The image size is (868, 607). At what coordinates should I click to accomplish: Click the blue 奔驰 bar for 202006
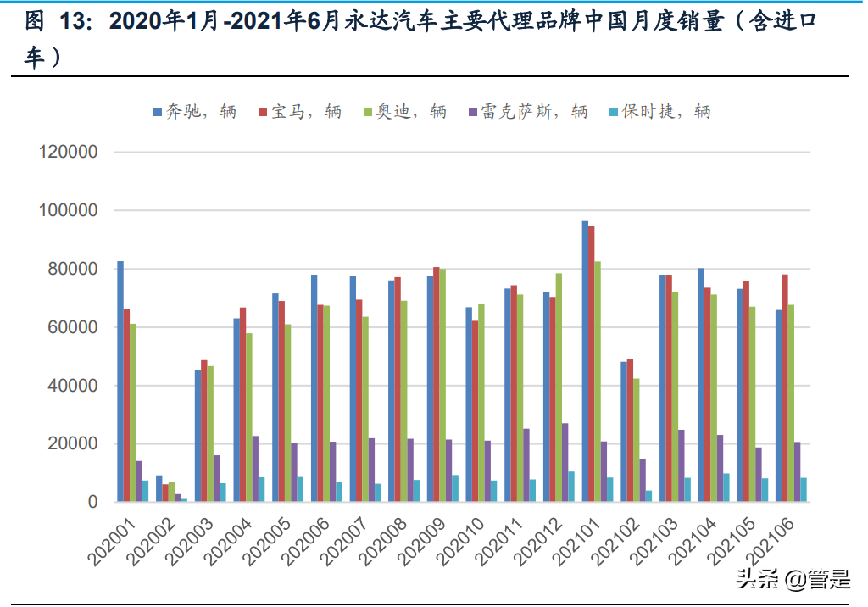tap(314, 388)
